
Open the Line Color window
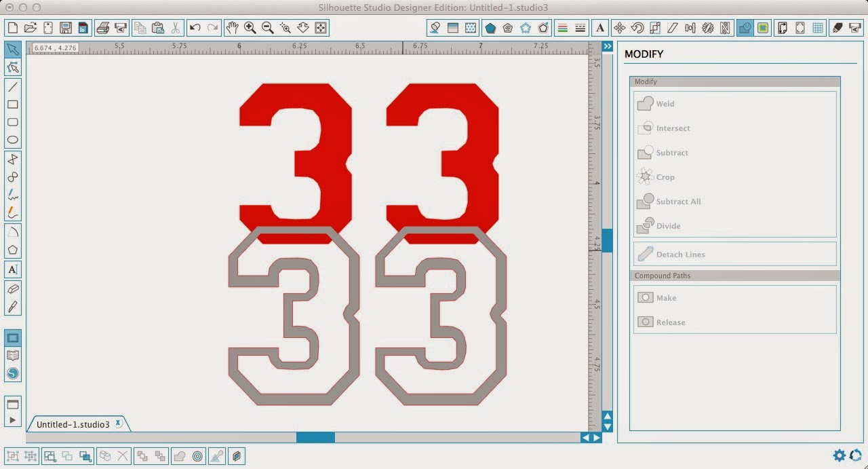pyautogui.click(x=562, y=28)
